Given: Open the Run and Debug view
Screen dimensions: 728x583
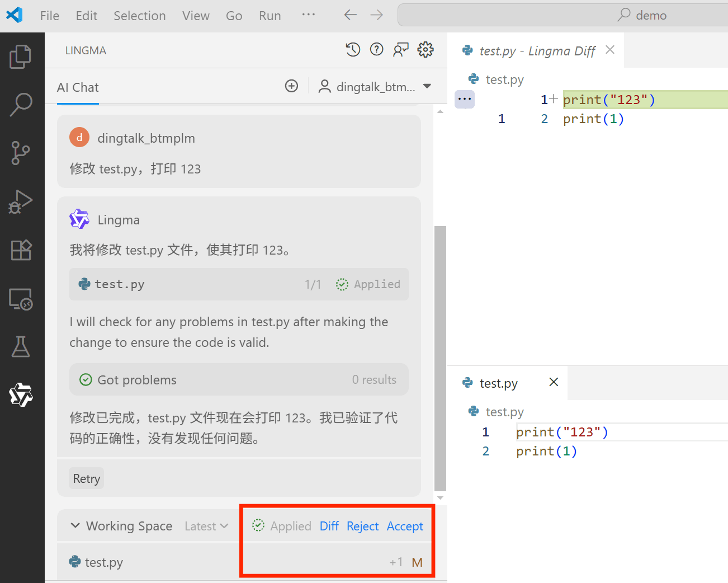Looking at the screenshot, I should (x=21, y=201).
